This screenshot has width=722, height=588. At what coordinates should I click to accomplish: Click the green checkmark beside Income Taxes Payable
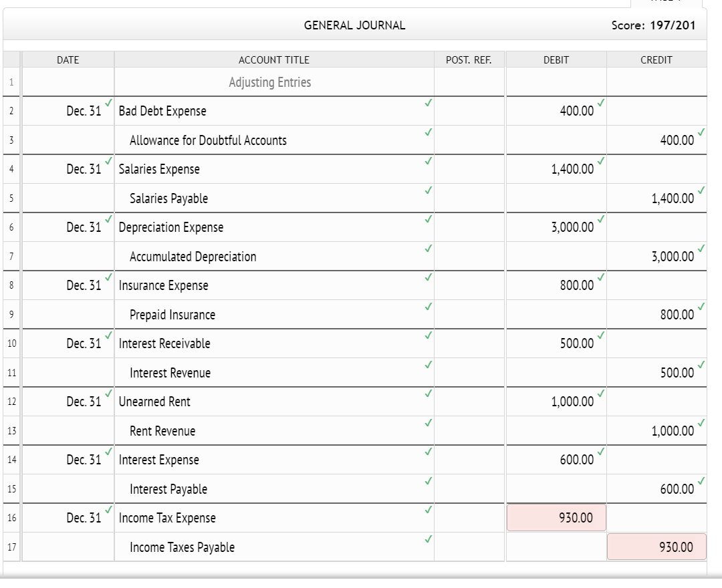click(x=429, y=539)
